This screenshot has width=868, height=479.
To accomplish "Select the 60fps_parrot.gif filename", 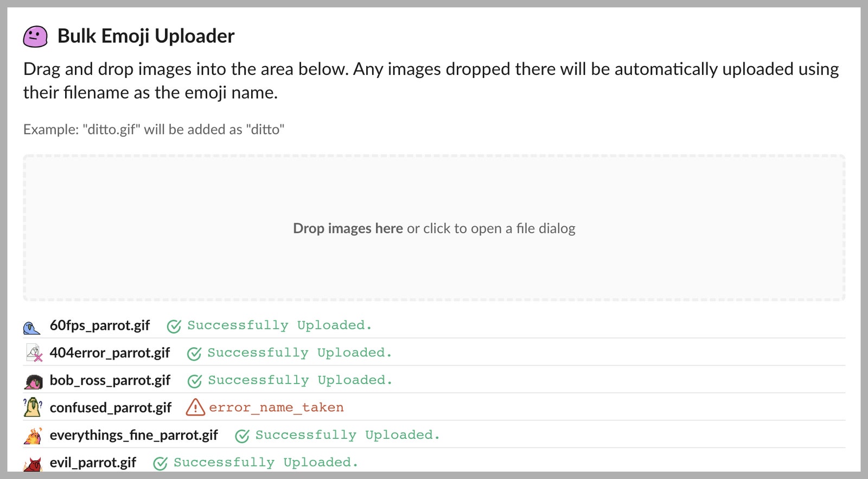I will 100,325.
